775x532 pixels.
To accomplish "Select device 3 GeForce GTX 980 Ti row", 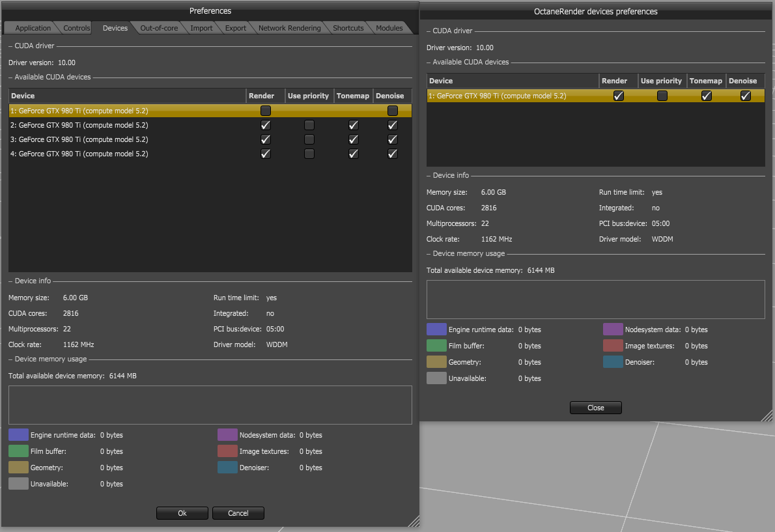I will point(210,139).
